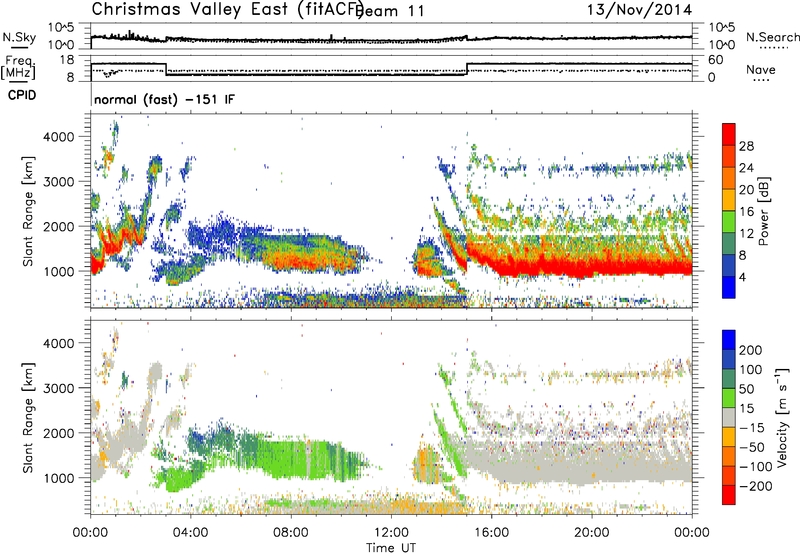Pick the gray segment of Velocity colorbar
The image size is (800, 554).
pos(729,417)
